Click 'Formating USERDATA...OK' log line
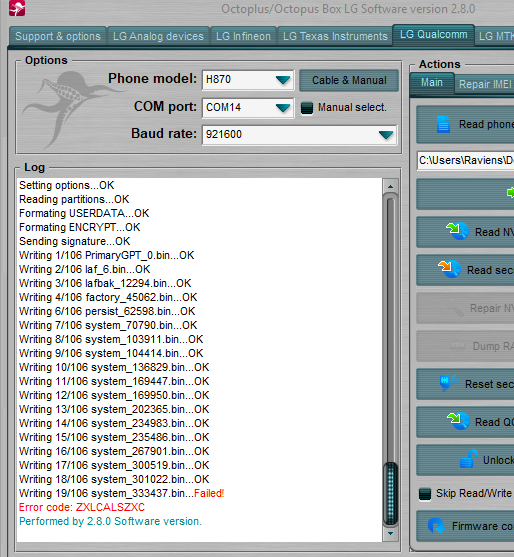This screenshot has height=557, width=514. [84, 213]
